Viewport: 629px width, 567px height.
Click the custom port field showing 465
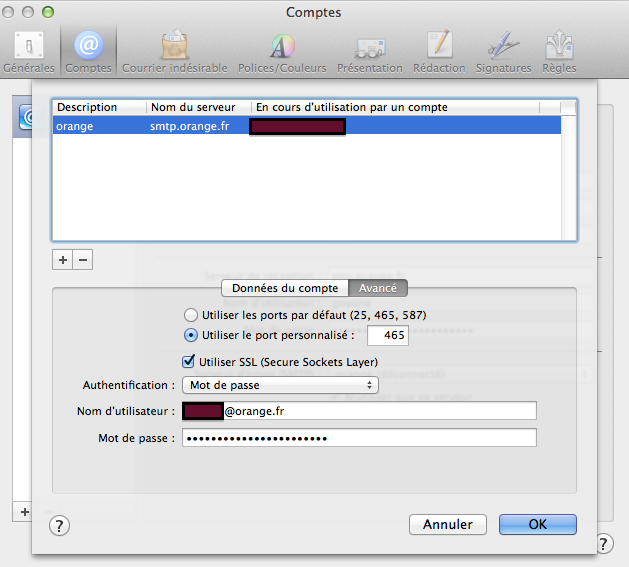point(388,335)
